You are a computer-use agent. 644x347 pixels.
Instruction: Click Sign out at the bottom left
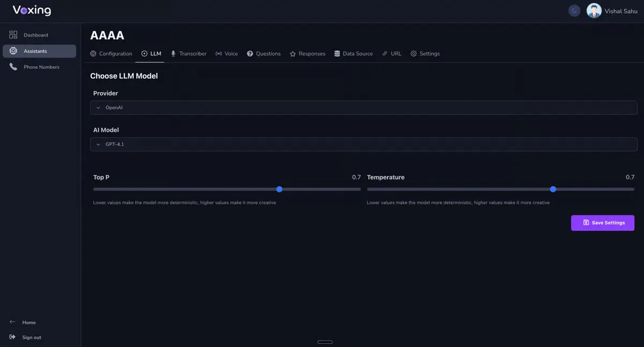[25, 337]
